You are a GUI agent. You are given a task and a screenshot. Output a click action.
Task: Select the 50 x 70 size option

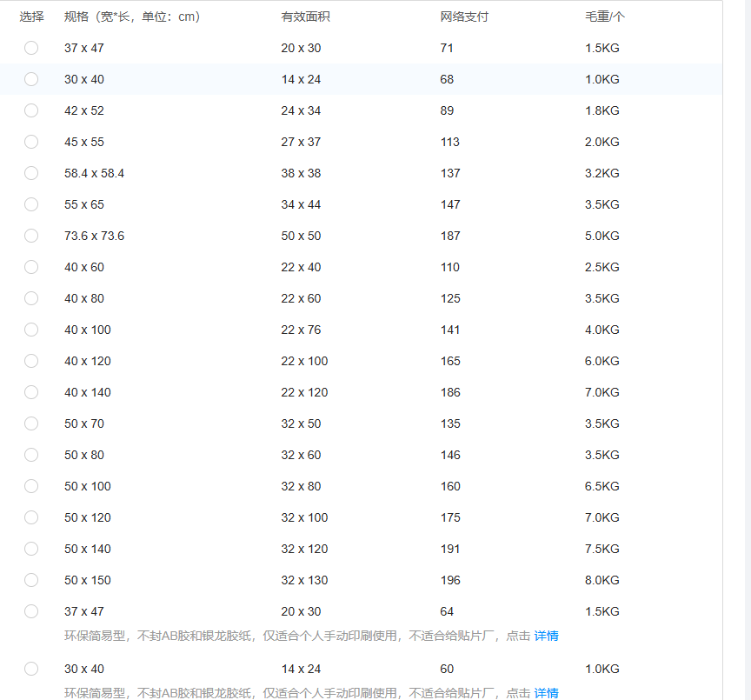31,423
